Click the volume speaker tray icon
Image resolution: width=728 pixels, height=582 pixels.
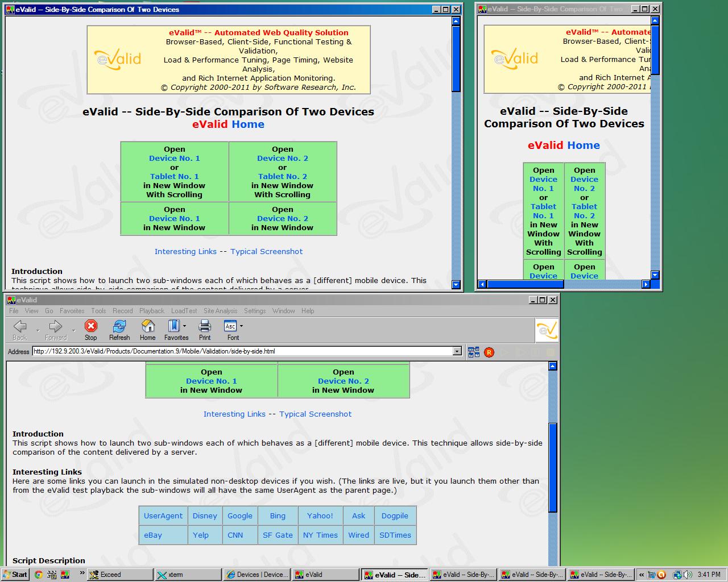[x=688, y=575]
